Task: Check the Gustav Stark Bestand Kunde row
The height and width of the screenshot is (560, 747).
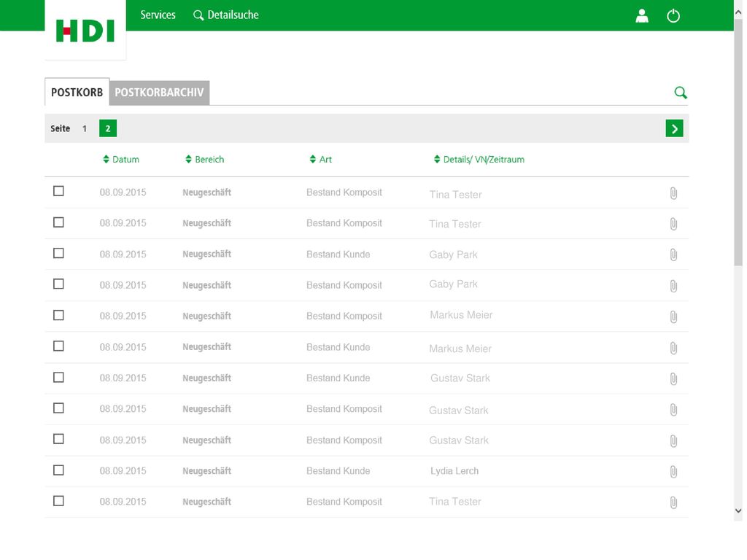Action: (x=58, y=378)
